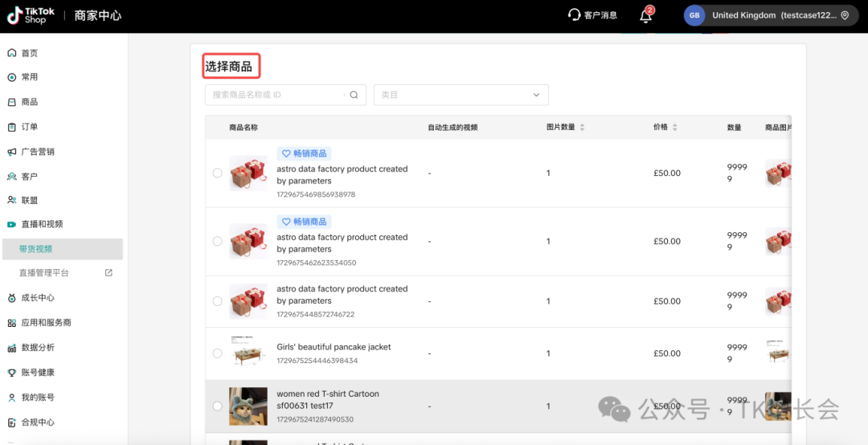
Task: Select the Girls' beautiful pancake jacket radio
Action: [x=217, y=353]
